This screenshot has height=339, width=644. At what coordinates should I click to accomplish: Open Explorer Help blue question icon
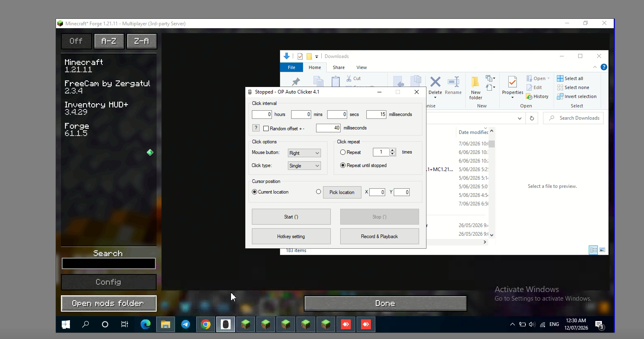coord(604,67)
